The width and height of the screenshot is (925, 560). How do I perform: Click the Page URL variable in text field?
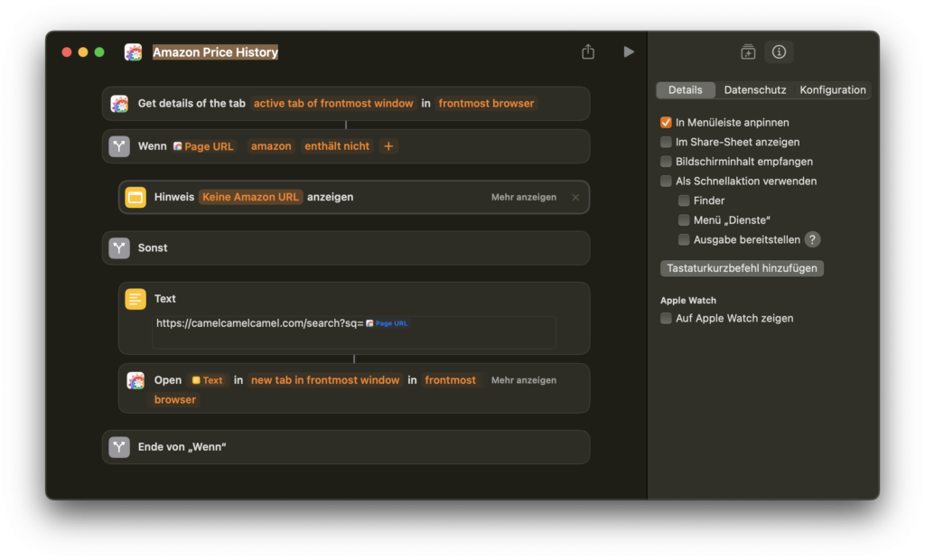tap(387, 323)
